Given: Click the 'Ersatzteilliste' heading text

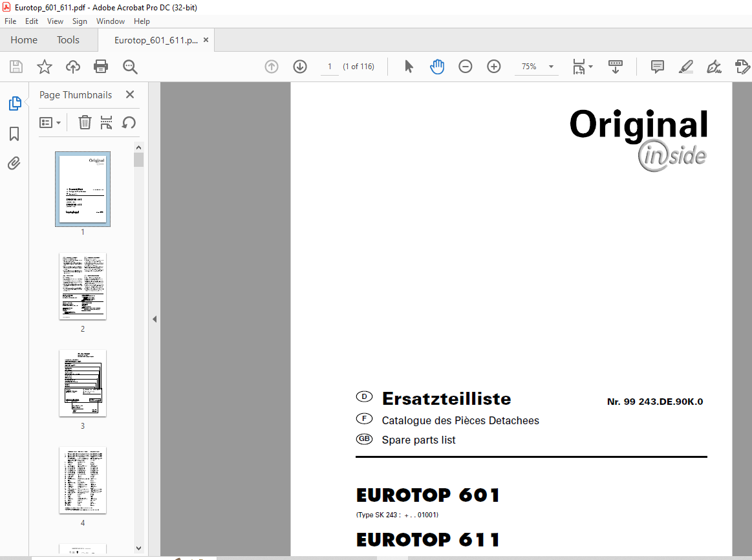Looking at the screenshot, I should pyautogui.click(x=447, y=399).
